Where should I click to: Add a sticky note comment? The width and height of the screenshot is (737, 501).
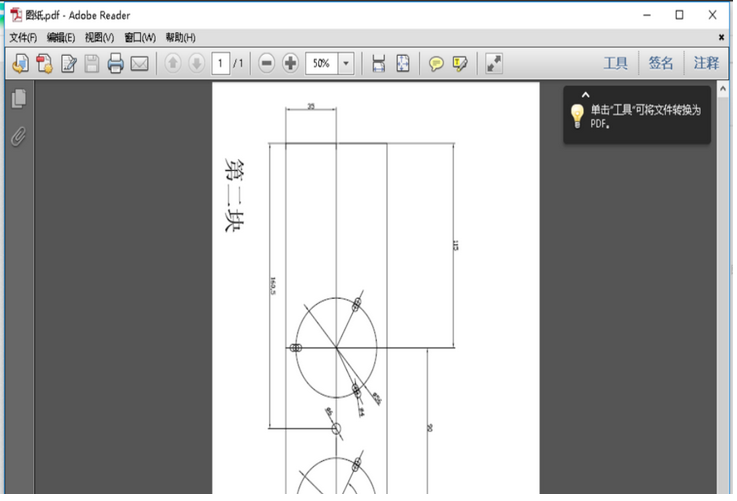[x=436, y=64]
